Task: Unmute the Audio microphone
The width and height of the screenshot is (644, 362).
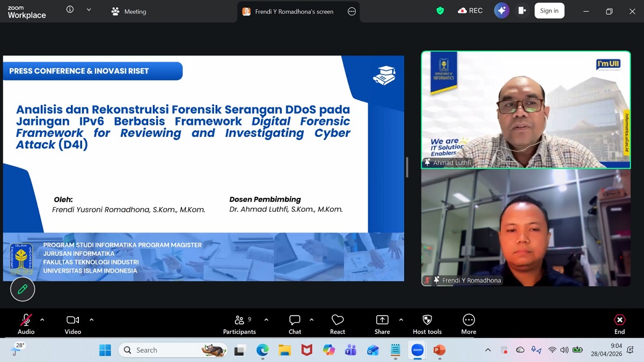Action: click(26, 324)
